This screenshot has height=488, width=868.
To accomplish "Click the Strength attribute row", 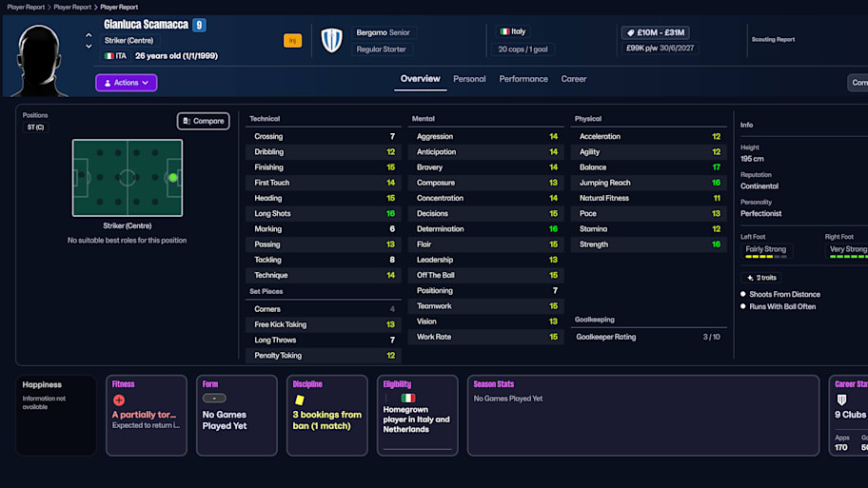I will coord(649,244).
